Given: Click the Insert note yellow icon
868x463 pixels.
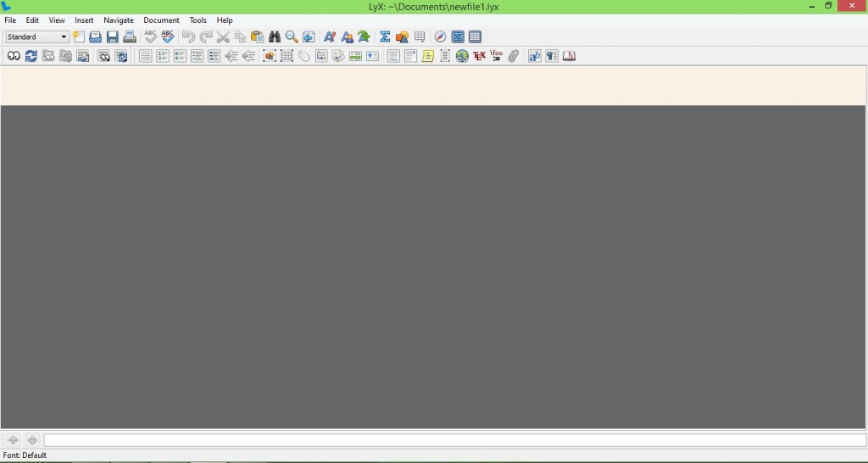Looking at the screenshot, I should [428, 56].
